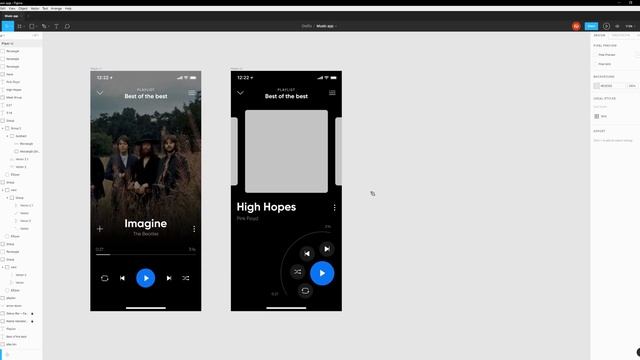The height and width of the screenshot is (360, 640).
Task: Click repeat icon on High Hopes screen
Action: click(305, 291)
